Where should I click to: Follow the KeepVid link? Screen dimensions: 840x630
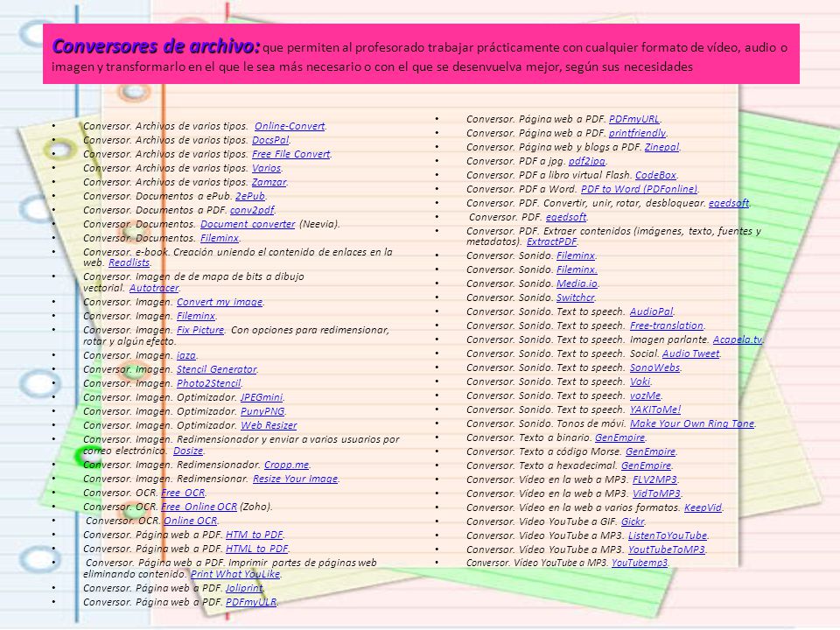point(703,507)
